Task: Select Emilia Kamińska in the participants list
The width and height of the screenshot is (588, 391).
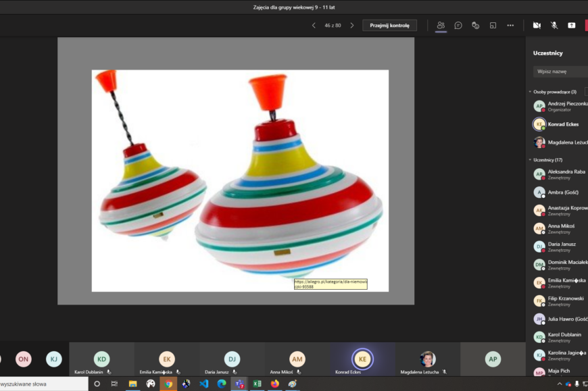Action: (560, 283)
